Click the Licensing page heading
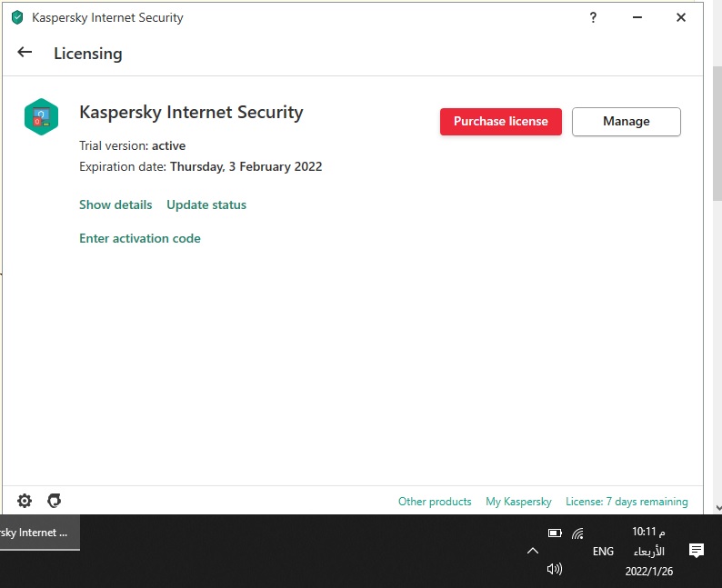722x588 pixels. (88, 54)
